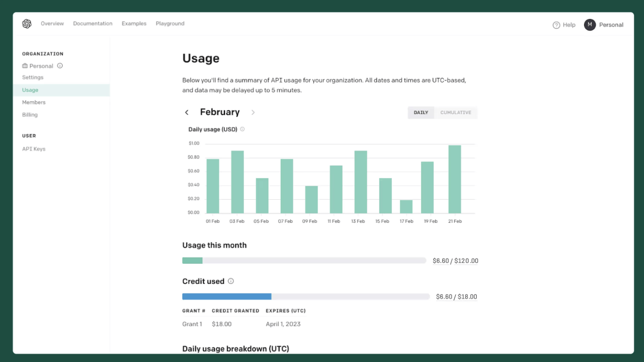Select the M avatar badge in top bar

tap(589, 25)
